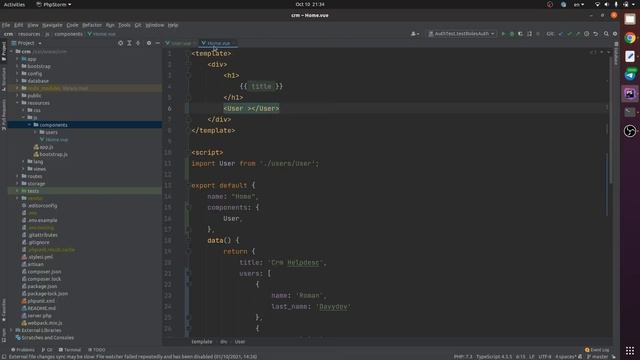Open Chrome from the Ubuntu dock

[x=630, y=38]
